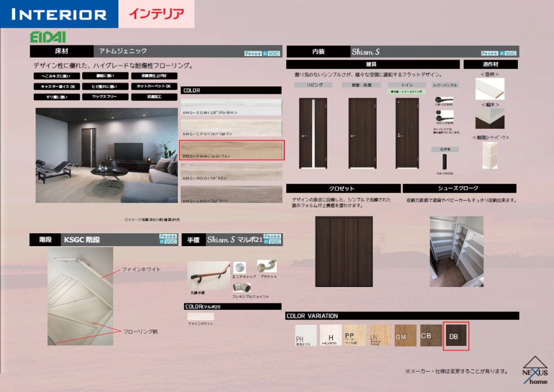Image resolution: width=554 pixels, height=392 pixels.
Task: Click the ホットカーペット OK feature badge
Action: pyautogui.click(x=154, y=86)
